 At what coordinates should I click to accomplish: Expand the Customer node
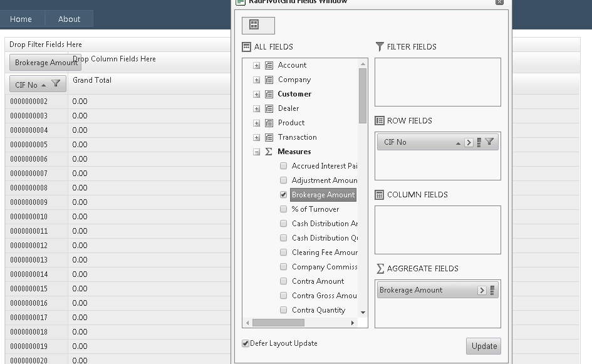coord(256,95)
